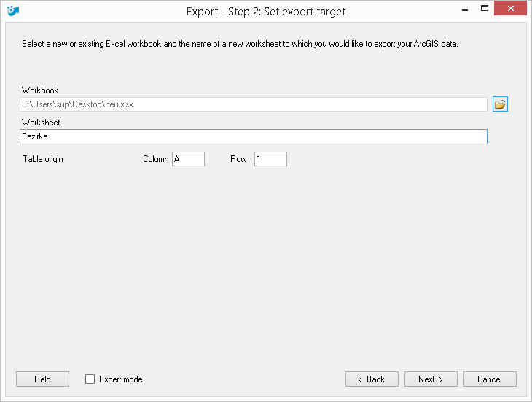Open the workbook folder browse icon

pos(500,104)
